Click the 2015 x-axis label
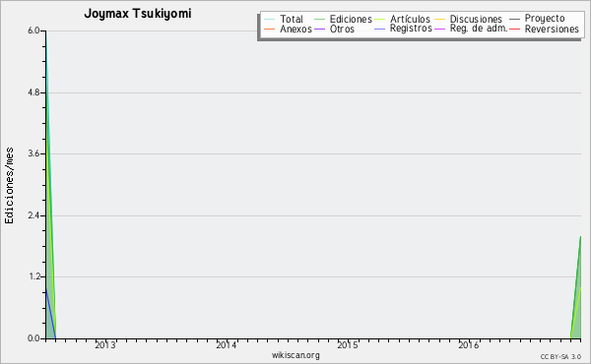Image resolution: width=591 pixels, height=364 pixels. (348, 345)
